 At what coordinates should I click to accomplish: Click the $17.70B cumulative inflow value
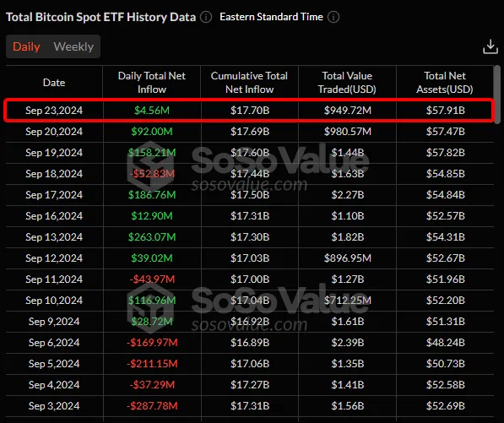(250, 111)
